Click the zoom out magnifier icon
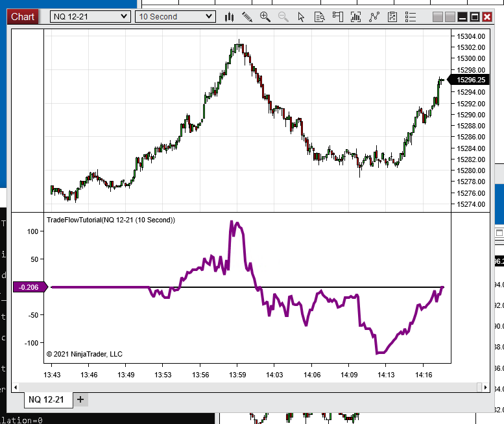The width and height of the screenshot is (504, 424). [283, 17]
